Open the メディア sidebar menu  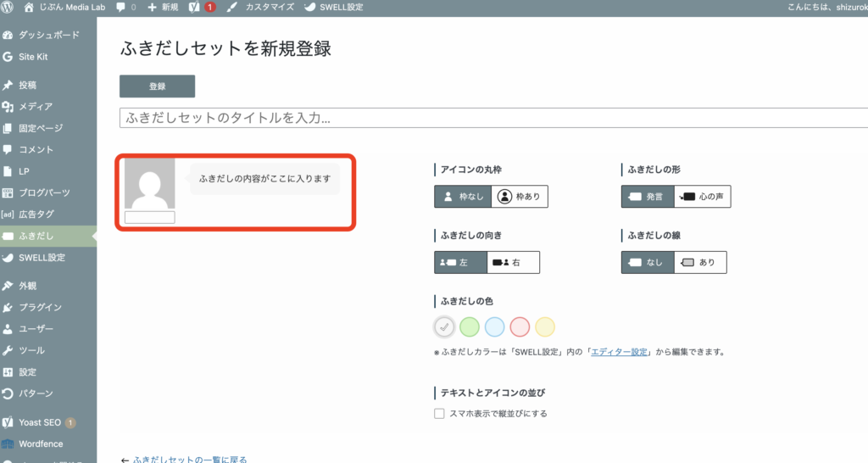(36, 107)
